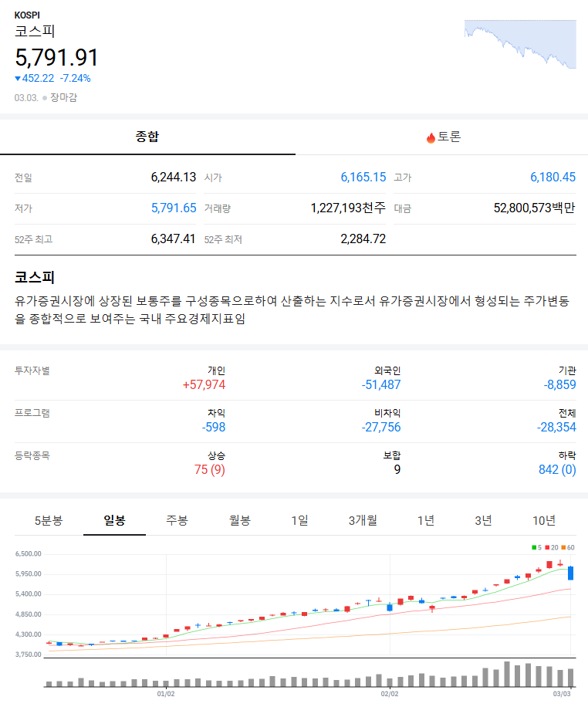Click the -7.24% change percentage

point(76,79)
